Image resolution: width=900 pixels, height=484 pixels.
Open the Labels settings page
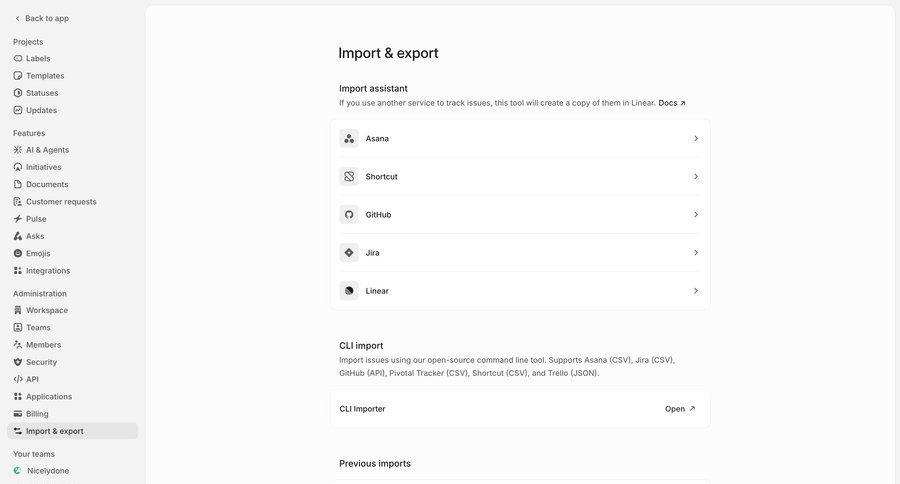pos(72,59)
